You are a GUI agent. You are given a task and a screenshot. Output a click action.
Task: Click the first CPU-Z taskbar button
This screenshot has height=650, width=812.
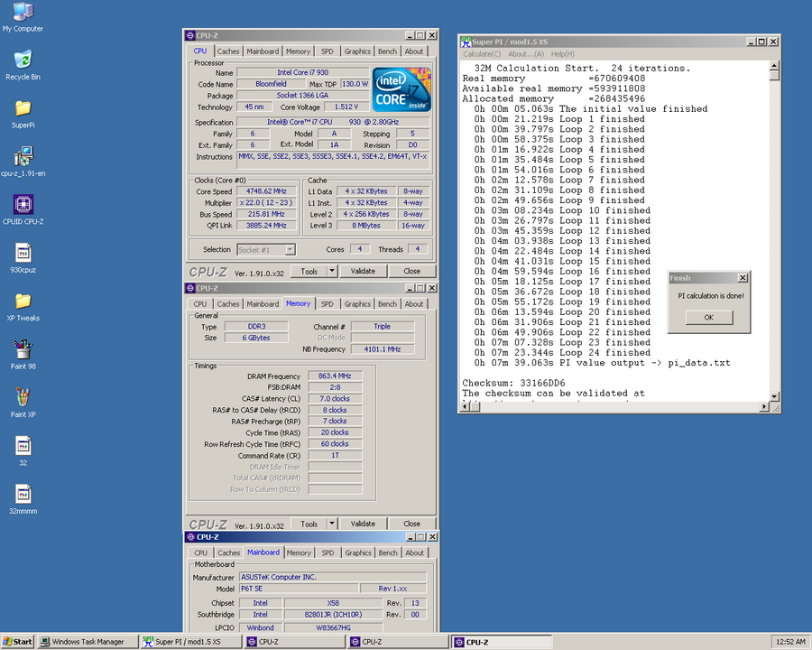coord(294,642)
